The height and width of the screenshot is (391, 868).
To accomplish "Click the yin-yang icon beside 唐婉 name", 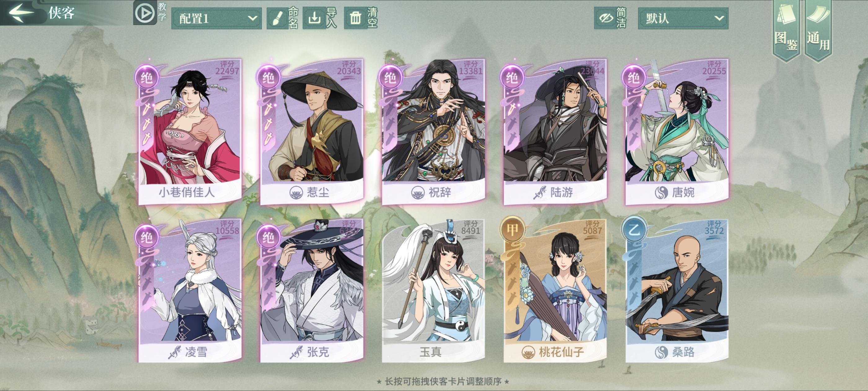I will coord(662,193).
